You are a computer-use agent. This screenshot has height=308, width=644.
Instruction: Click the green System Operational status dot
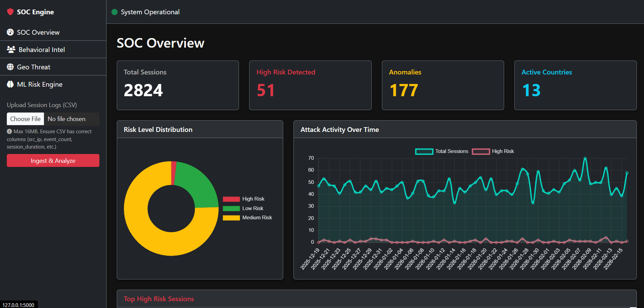(x=114, y=12)
